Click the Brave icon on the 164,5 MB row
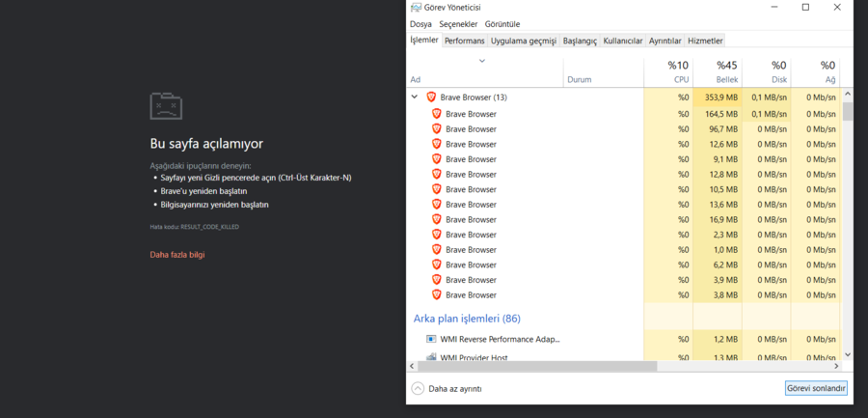The image size is (868, 418). (437, 114)
